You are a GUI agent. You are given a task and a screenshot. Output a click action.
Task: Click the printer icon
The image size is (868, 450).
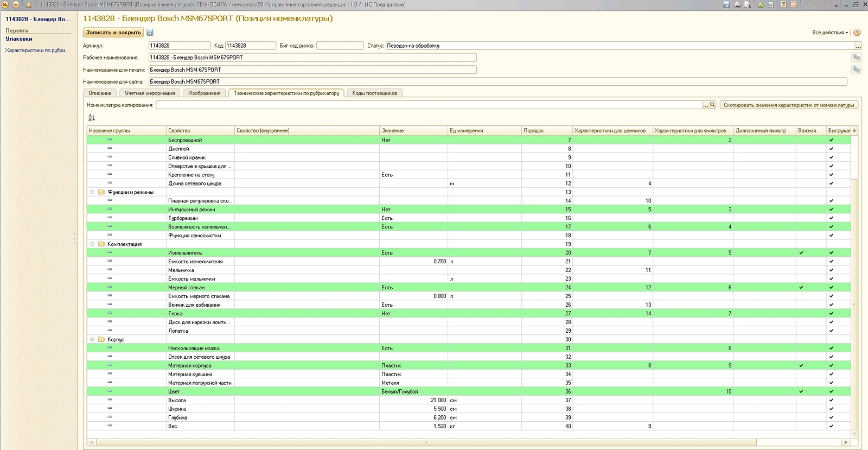(737, 4)
